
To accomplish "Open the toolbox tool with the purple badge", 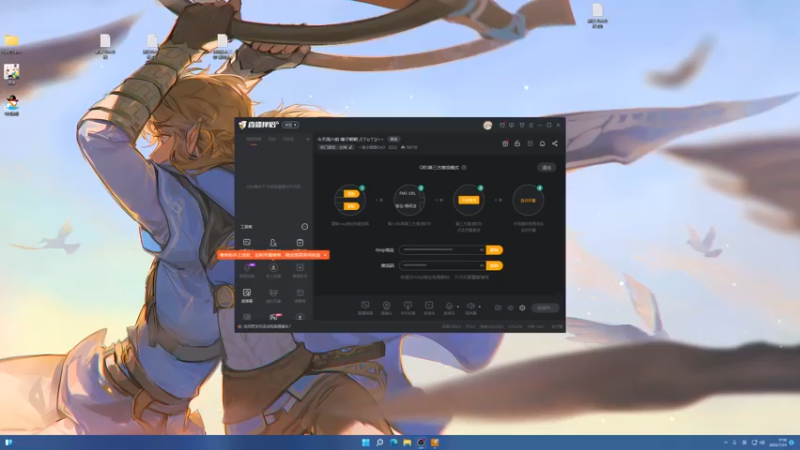I will click(247, 270).
